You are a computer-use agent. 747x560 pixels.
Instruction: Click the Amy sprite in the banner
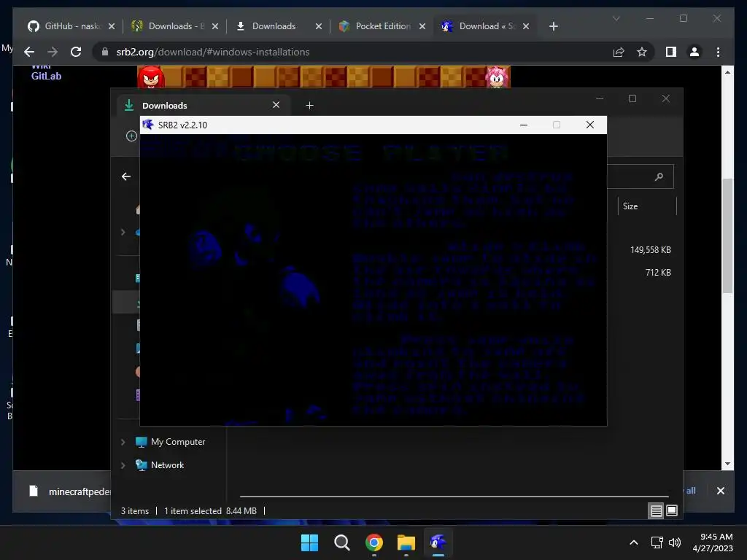point(498,77)
